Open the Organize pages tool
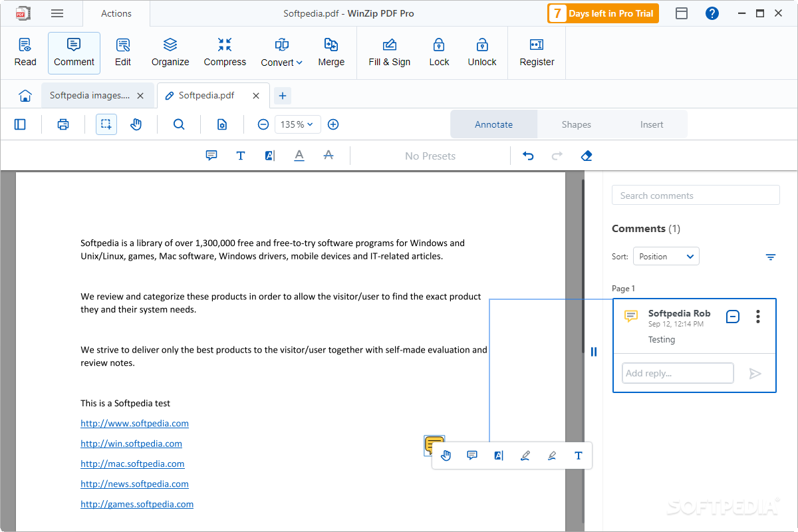This screenshot has height=532, width=798. (x=170, y=53)
